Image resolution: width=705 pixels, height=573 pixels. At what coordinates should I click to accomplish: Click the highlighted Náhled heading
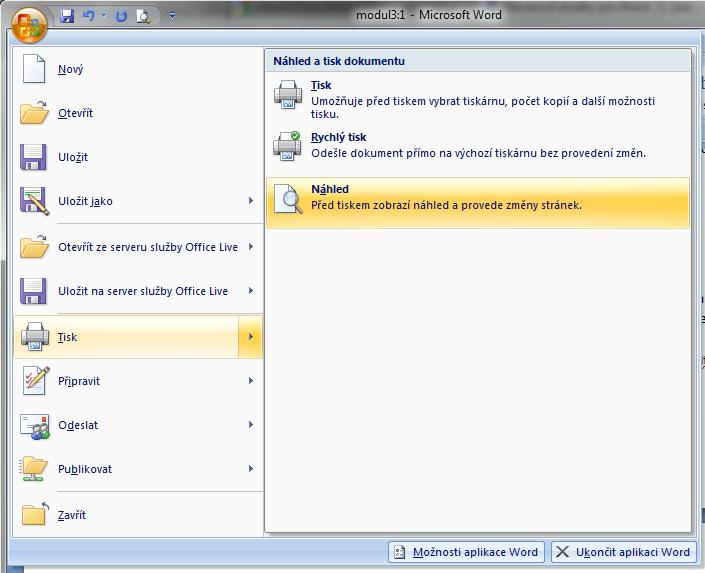pos(330,189)
